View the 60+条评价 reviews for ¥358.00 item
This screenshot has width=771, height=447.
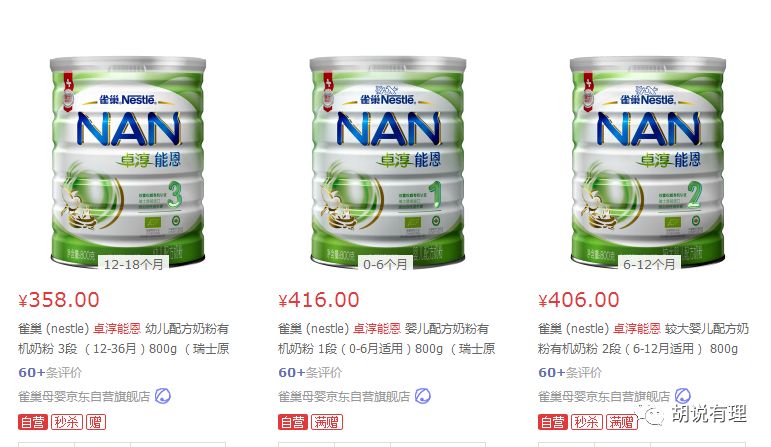pos(50,372)
